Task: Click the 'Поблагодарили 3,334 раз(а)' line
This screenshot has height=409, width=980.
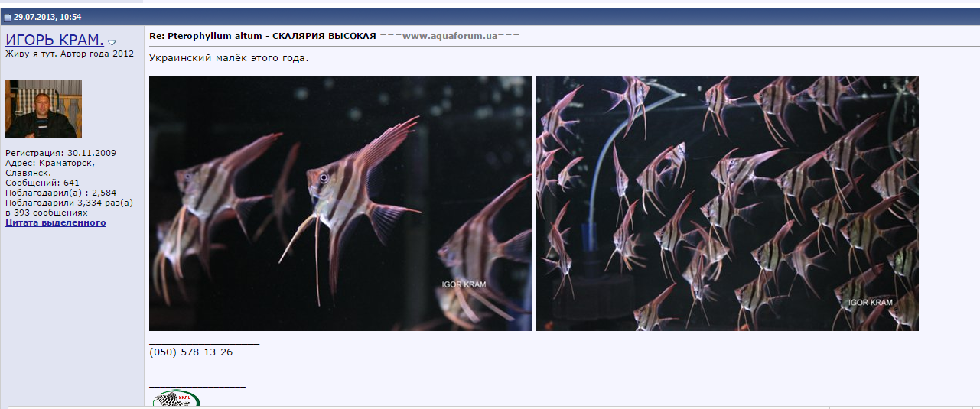Action: tap(69, 203)
